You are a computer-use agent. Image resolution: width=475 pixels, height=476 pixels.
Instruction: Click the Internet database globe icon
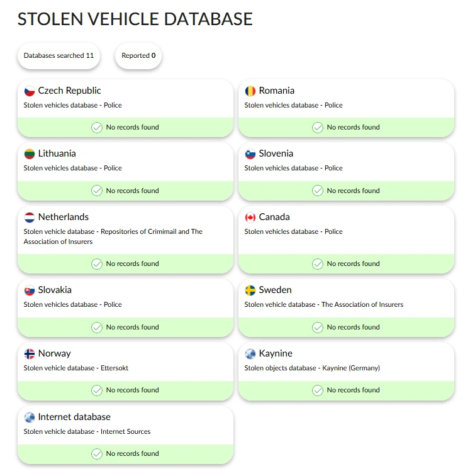point(30,418)
